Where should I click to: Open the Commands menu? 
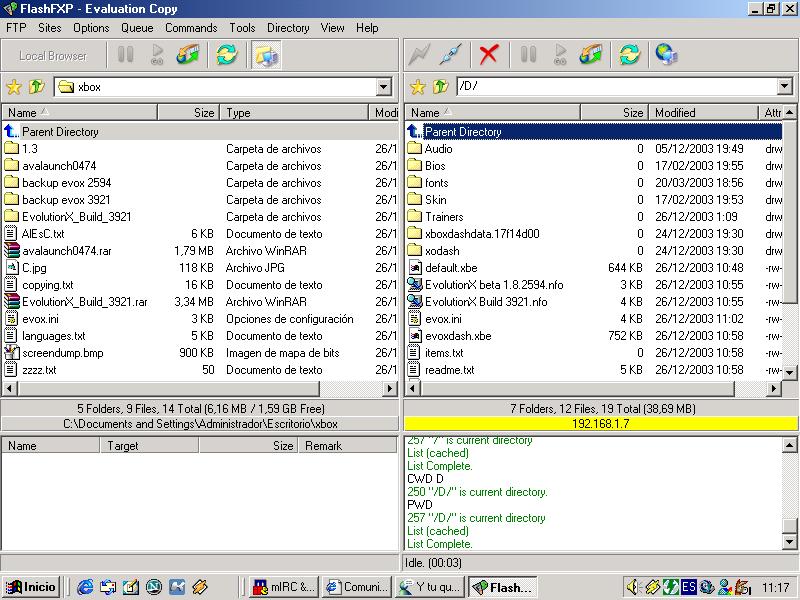[191, 28]
